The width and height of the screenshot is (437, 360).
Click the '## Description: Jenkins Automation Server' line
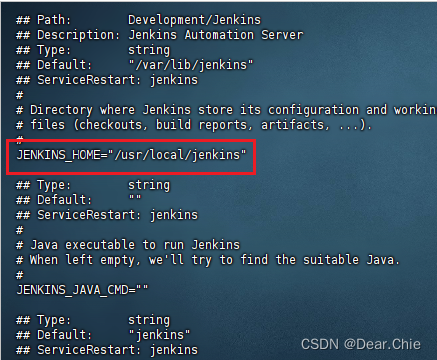(160, 35)
